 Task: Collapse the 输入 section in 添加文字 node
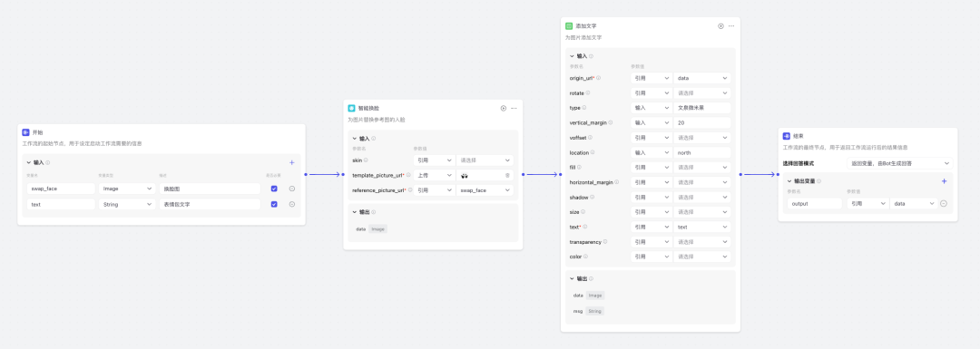[572, 56]
